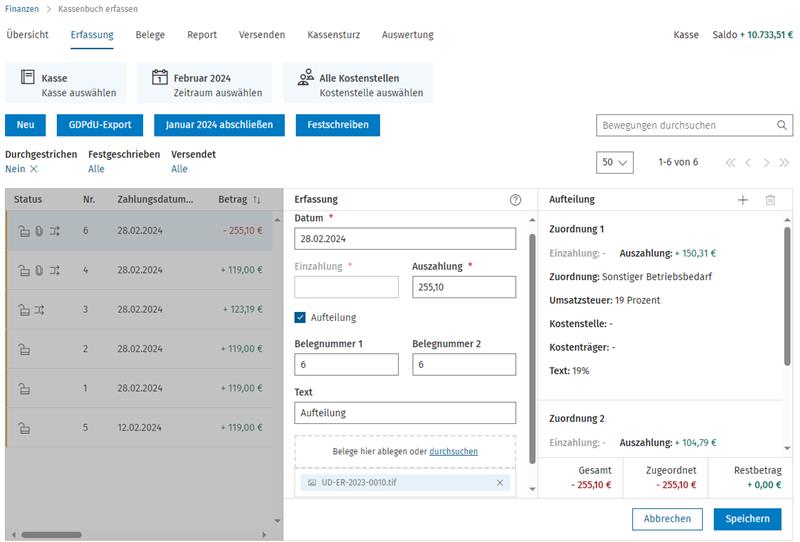Click Januar 2024 abschließen button
The image size is (800, 542).
219,125
